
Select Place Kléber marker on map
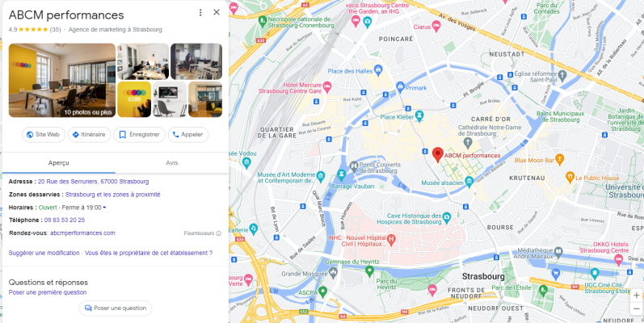(x=419, y=117)
